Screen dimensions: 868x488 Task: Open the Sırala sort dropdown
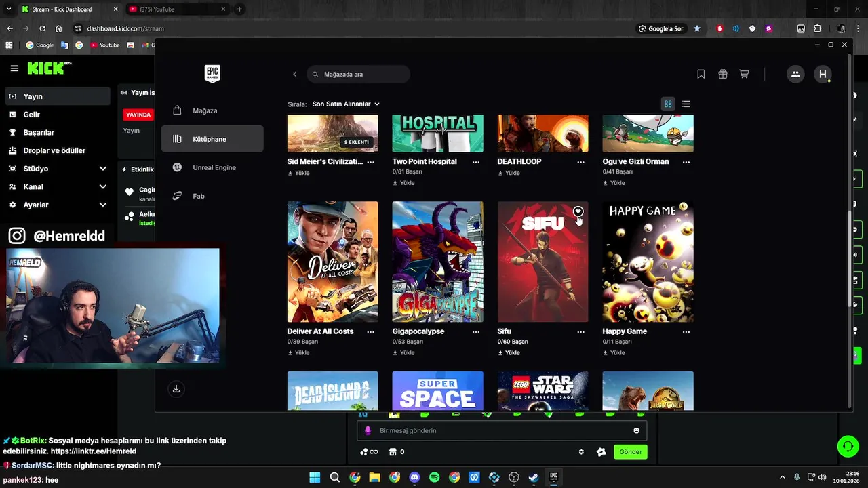[x=346, y=104]
